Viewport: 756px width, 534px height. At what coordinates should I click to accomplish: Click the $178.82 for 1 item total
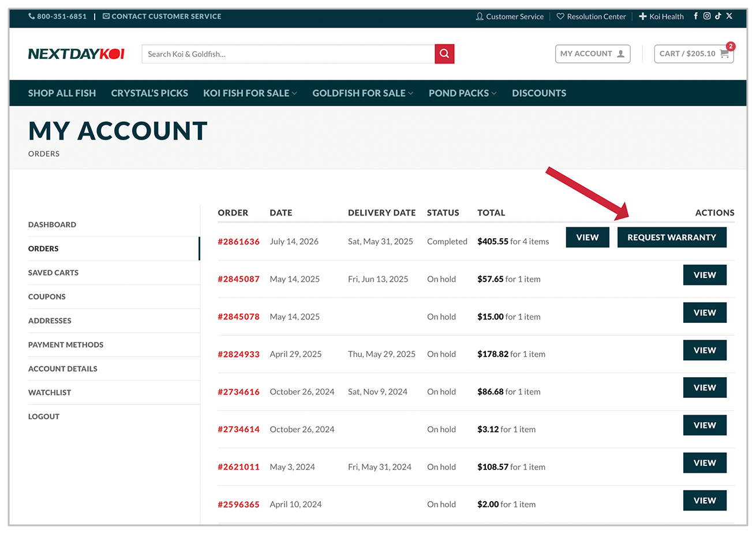[511, 354]
